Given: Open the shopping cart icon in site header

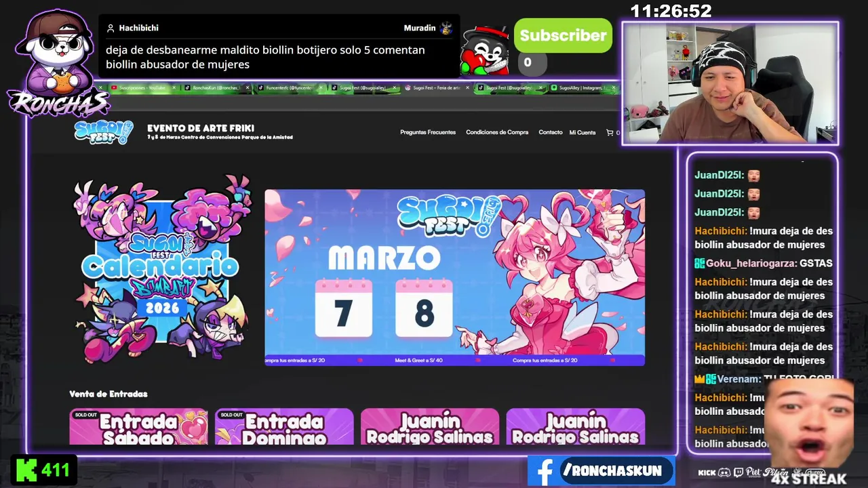Looking at the screenshot, I should [610, 133].
